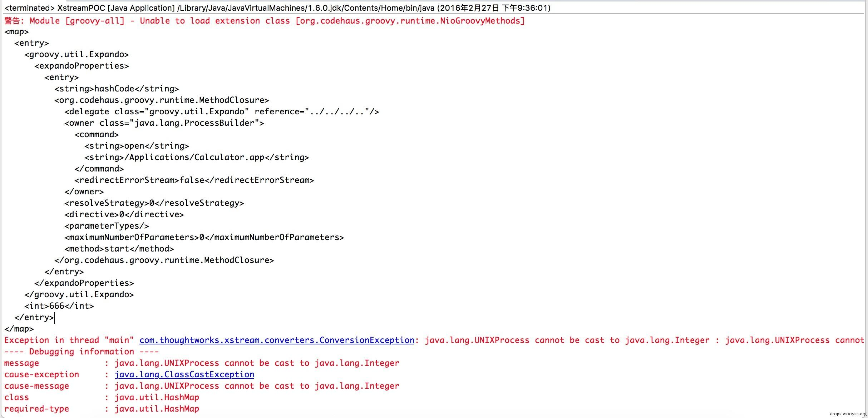Click the owner ProcessBuilder line
The image size is (868, 418).
click(x=164, y=123)
